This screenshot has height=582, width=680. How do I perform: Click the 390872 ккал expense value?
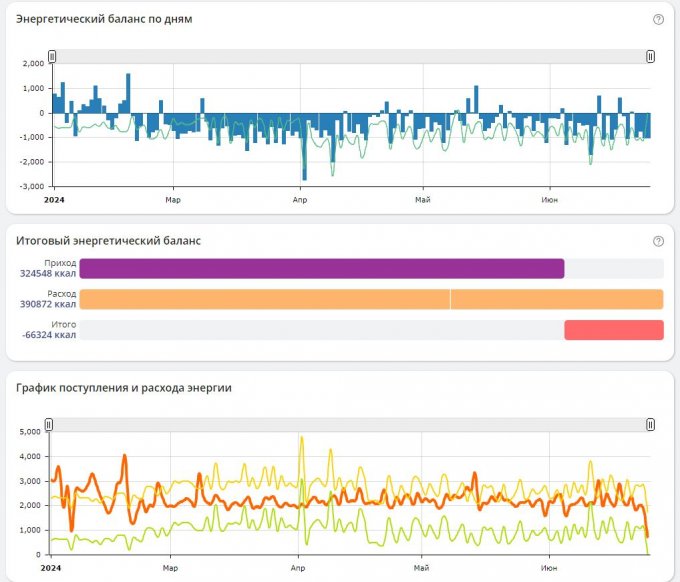[47, 304]
